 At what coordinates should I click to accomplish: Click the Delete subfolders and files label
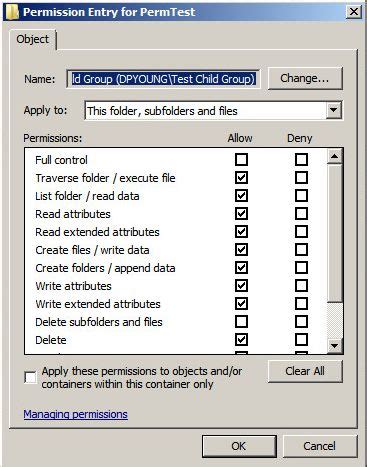(99, 322)
